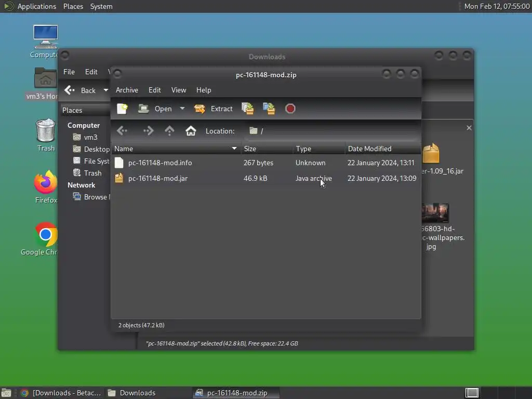This screenshot has height=399, width=532.
Task: Click the Unknown type cell
Action: (310, 163)
